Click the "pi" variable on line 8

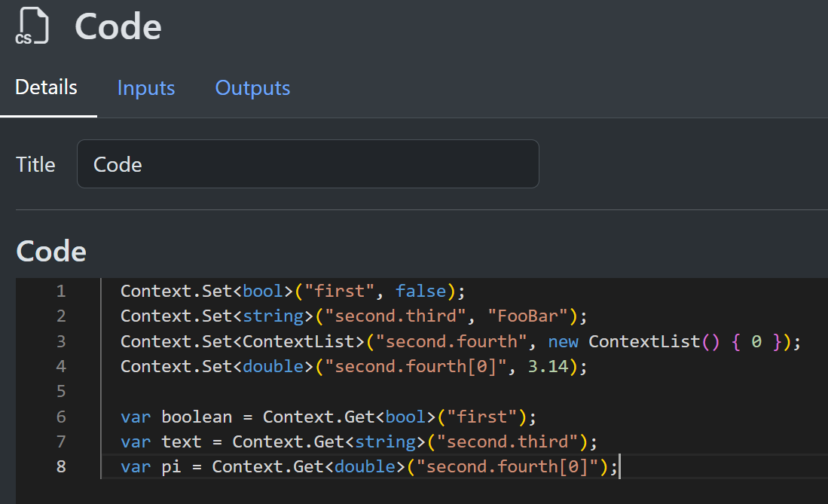pyautogui.click(x=172, y=467)
